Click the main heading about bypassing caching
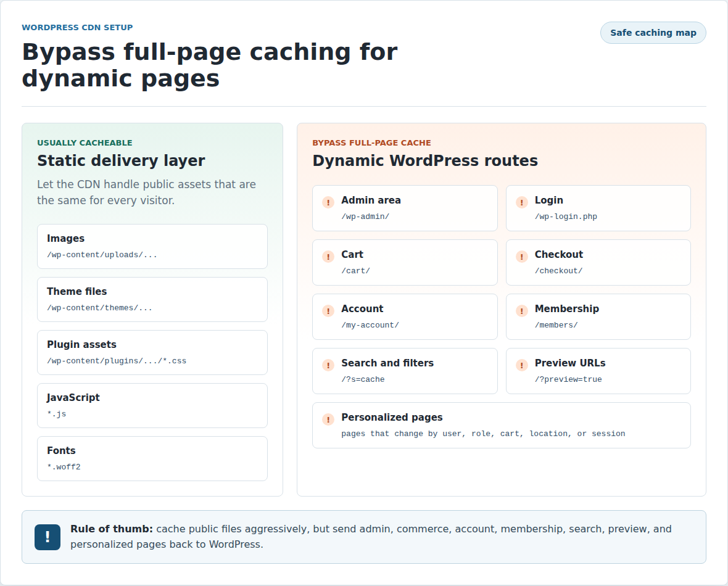Viewport: 728px width, 586px height. pyautogui.click(x=210, y=65)
